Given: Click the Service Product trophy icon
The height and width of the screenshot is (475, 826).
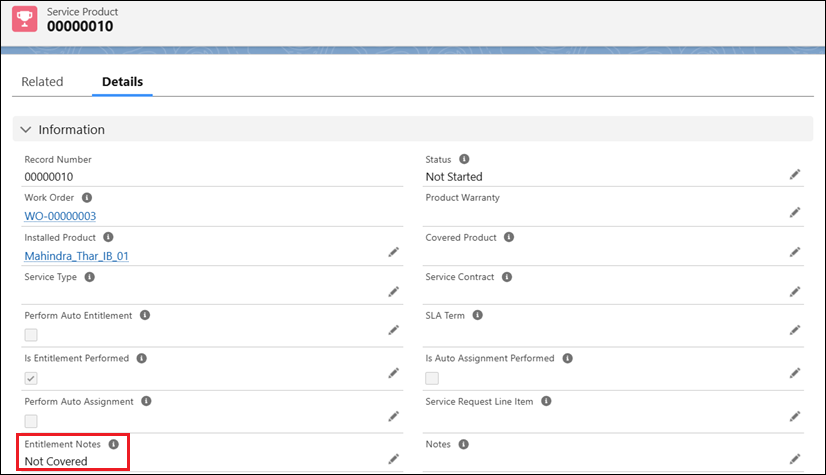Looking at the screenshot, I should pyautogui.click(x=25, y=19).
